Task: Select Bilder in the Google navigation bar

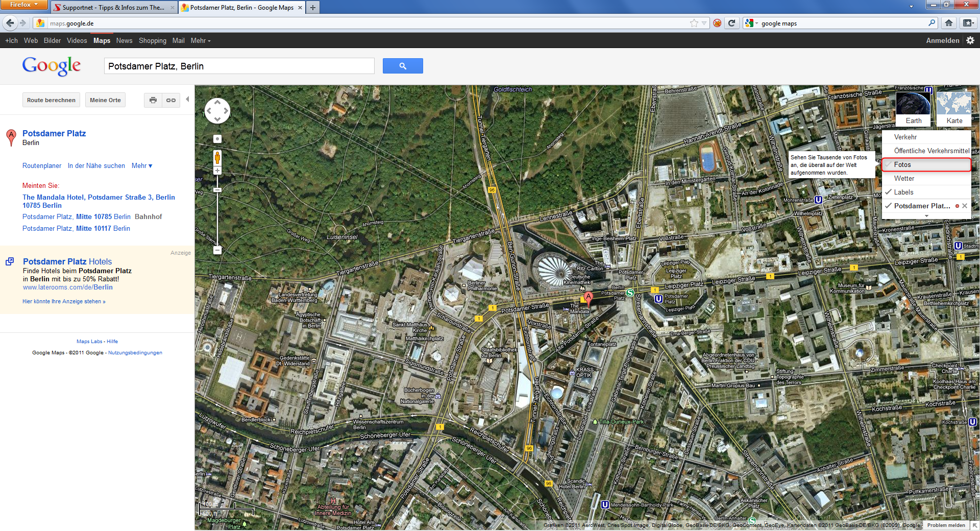Action: [52, 40]
